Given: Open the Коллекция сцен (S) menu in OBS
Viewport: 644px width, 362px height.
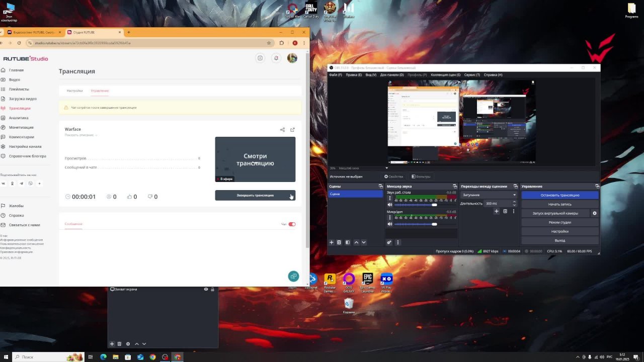Looking at the screenshot, I should click(445, 75).
